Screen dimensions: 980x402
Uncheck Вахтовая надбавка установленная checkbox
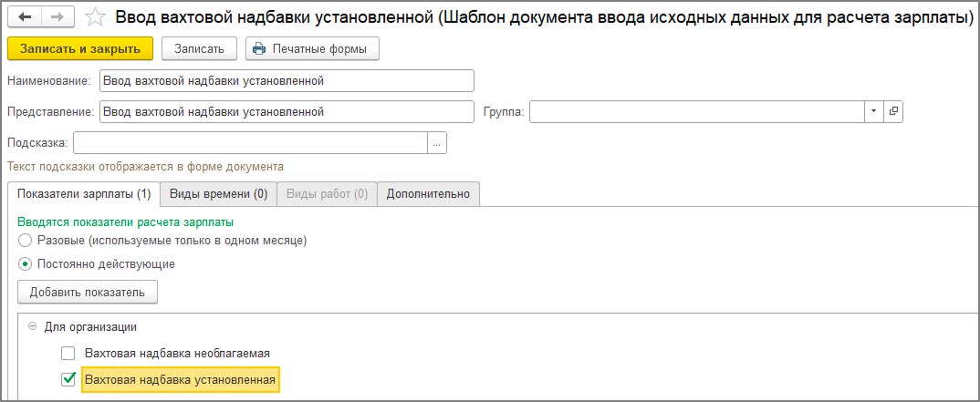(x=68, y=379)
